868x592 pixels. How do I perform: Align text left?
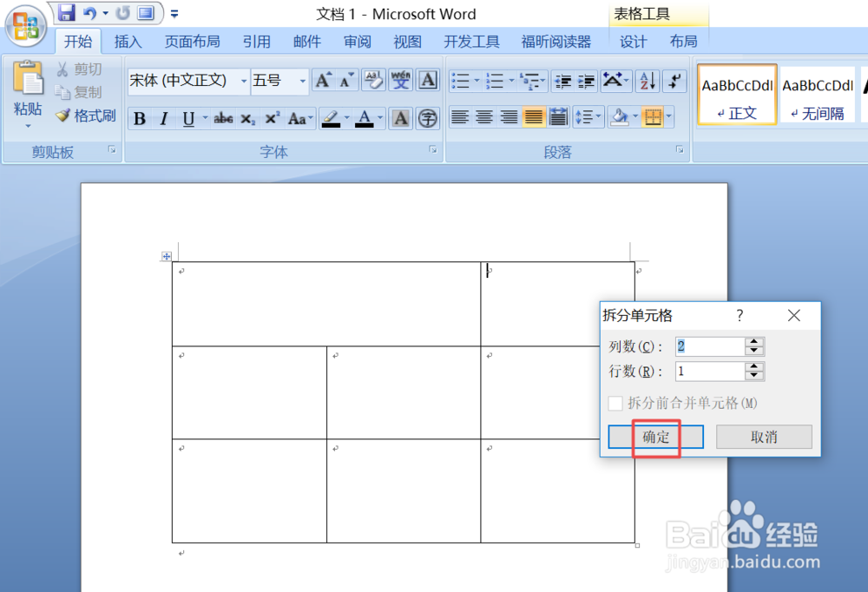tap(459, 117)
